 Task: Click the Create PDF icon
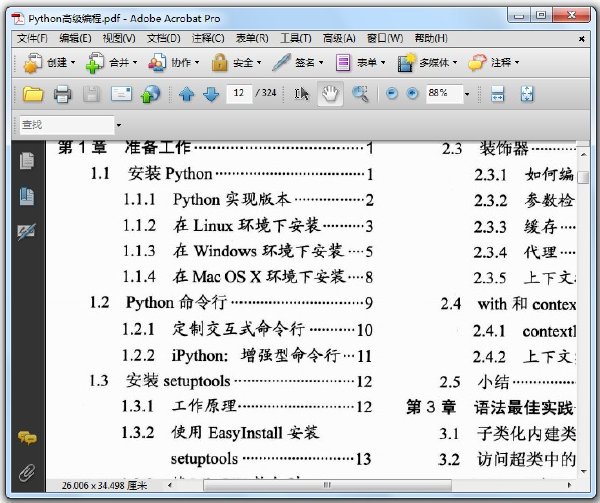[33, 62]
